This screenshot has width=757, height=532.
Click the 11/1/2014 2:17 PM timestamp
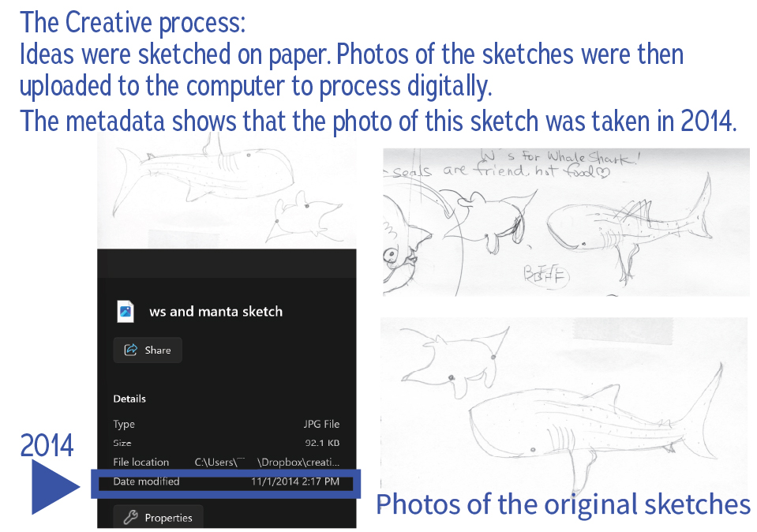[x=295, y=481]
